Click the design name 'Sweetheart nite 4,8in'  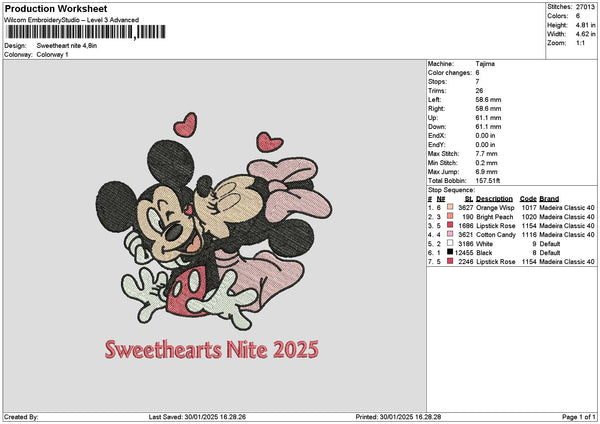point(67,46)
